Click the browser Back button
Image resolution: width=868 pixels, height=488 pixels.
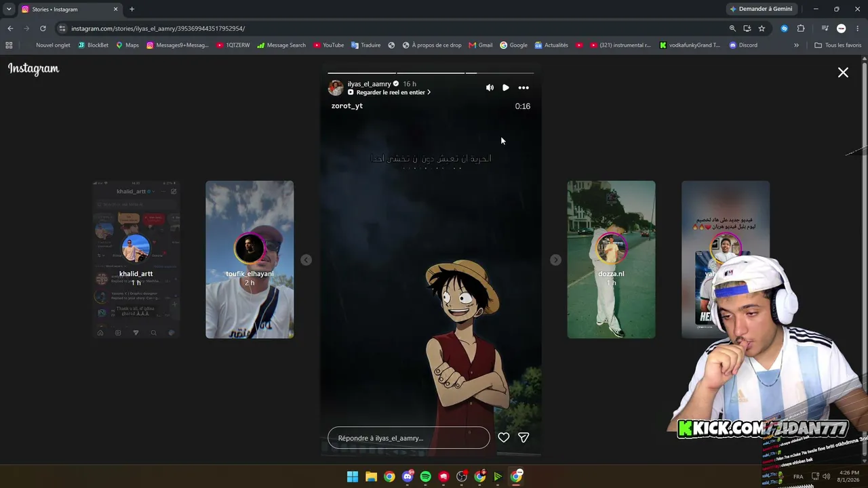(10, 28)
